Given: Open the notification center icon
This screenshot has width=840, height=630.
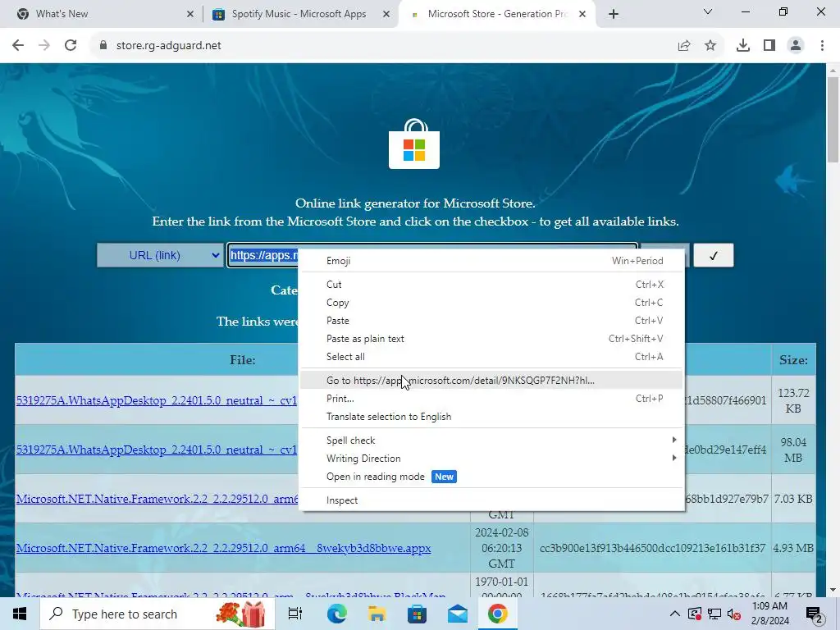Looking at the screenshot, I should point(815,614).
